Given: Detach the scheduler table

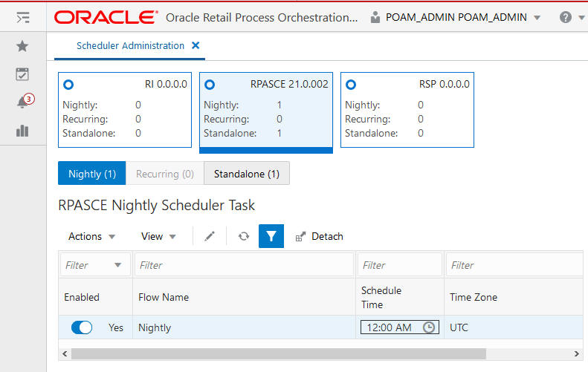Looking at the screenshot, I should [320, 236].
